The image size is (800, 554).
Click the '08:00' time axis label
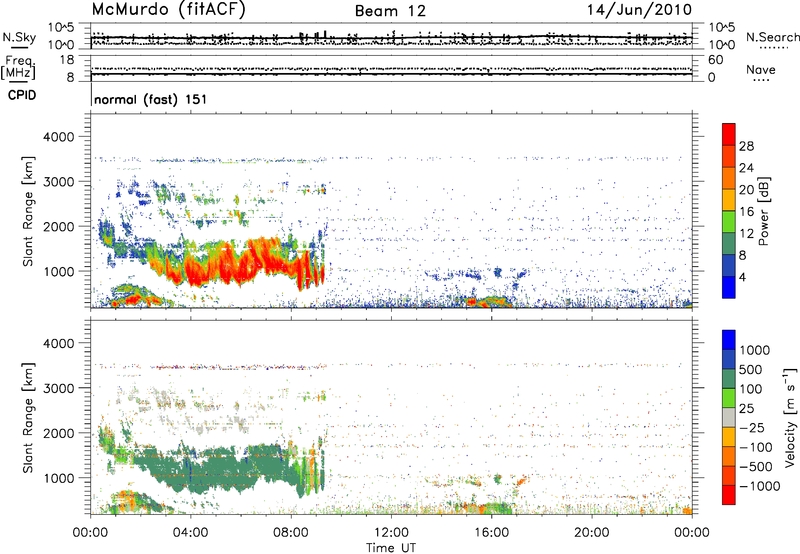291,533
